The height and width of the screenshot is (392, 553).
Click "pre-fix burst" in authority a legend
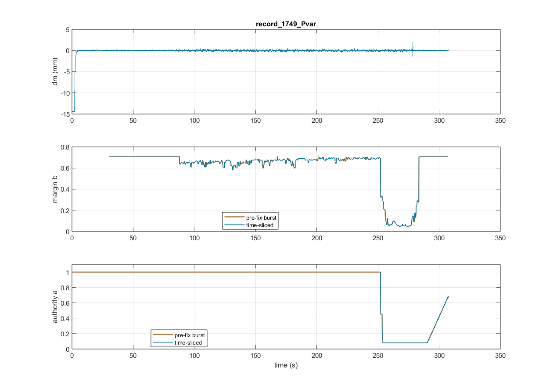[190, 335]
